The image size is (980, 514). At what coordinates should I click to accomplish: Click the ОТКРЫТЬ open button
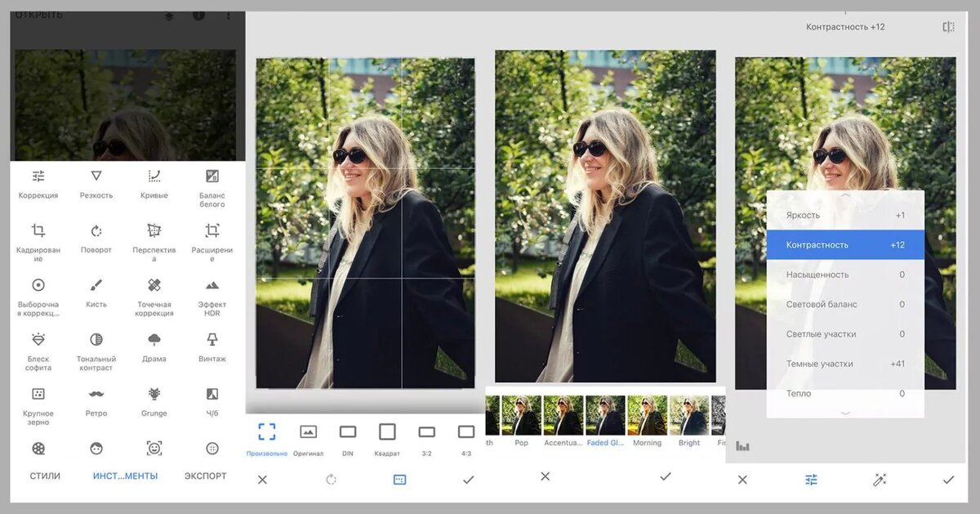(38, 15)
